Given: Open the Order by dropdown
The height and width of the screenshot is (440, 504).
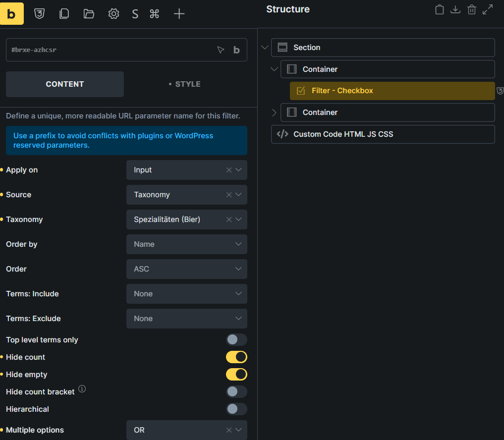Looking at the screenshot, I should tap(186, 244).
